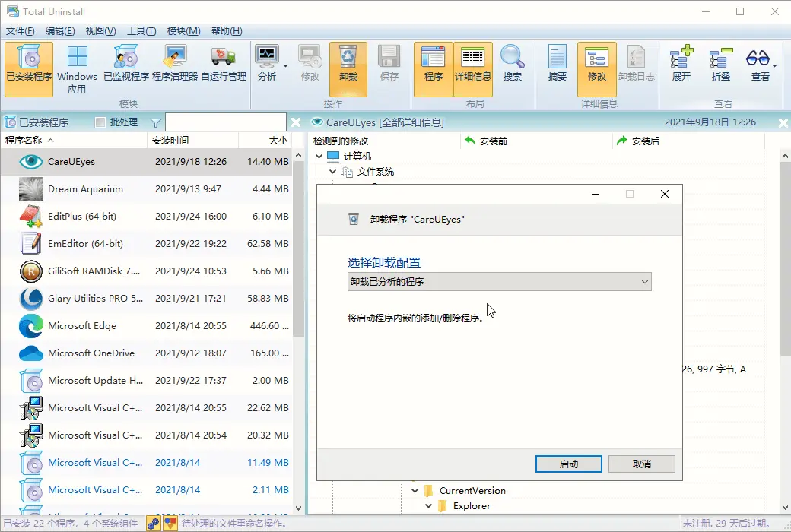Open the 卸载已分析的程序 profile dropdown

(500, 281)
